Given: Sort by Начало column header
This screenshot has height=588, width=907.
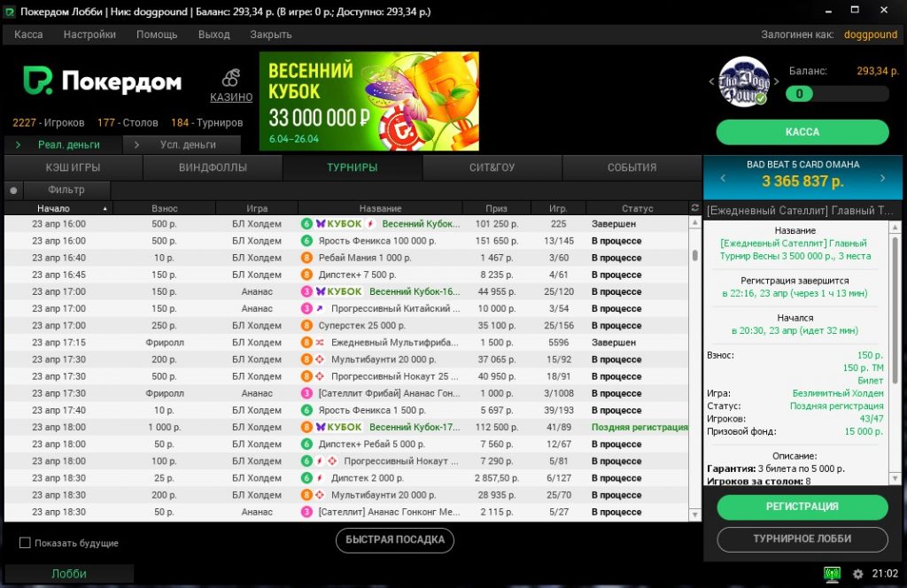Looking at the screenshot, I should click(58, 208).
